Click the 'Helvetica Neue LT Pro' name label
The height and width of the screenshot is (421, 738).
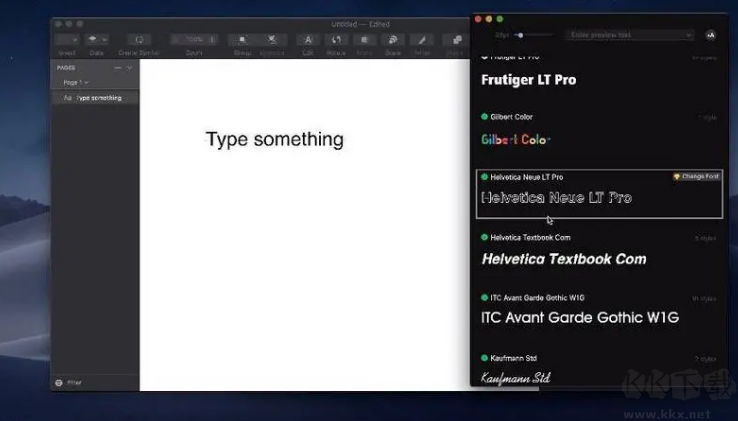point(527,177)
